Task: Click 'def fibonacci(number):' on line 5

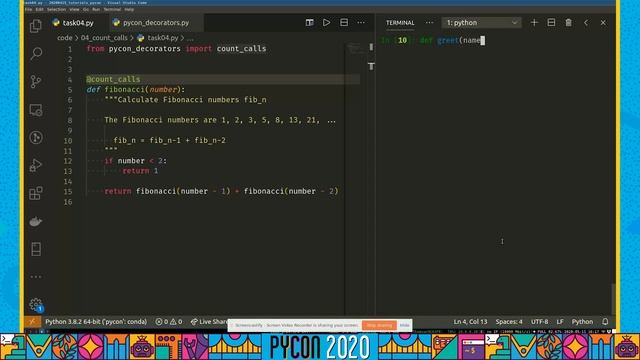Action: 136,89
